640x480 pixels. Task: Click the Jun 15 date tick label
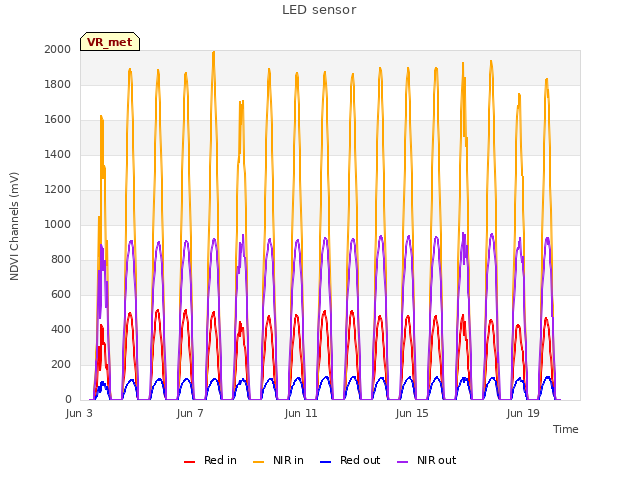412,413
